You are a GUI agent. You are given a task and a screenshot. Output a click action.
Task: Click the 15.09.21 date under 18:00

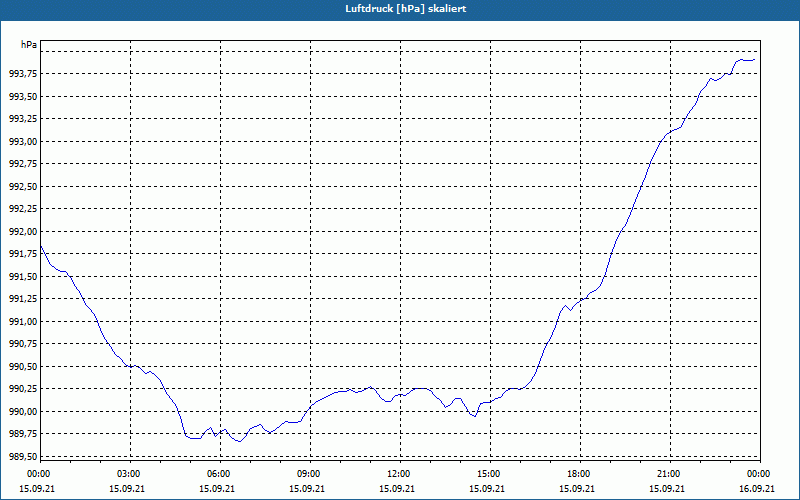pyautogui.click(x=577, y=488)
